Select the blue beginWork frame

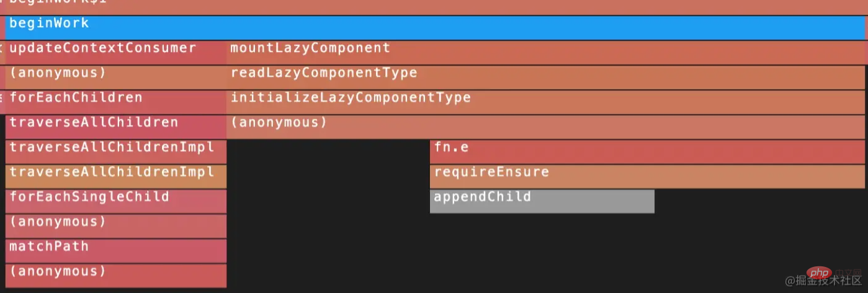[434, 27]
